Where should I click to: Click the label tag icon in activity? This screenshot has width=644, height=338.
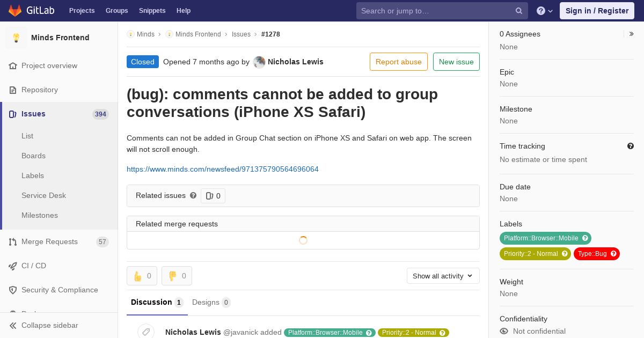(x=145, y=332)
